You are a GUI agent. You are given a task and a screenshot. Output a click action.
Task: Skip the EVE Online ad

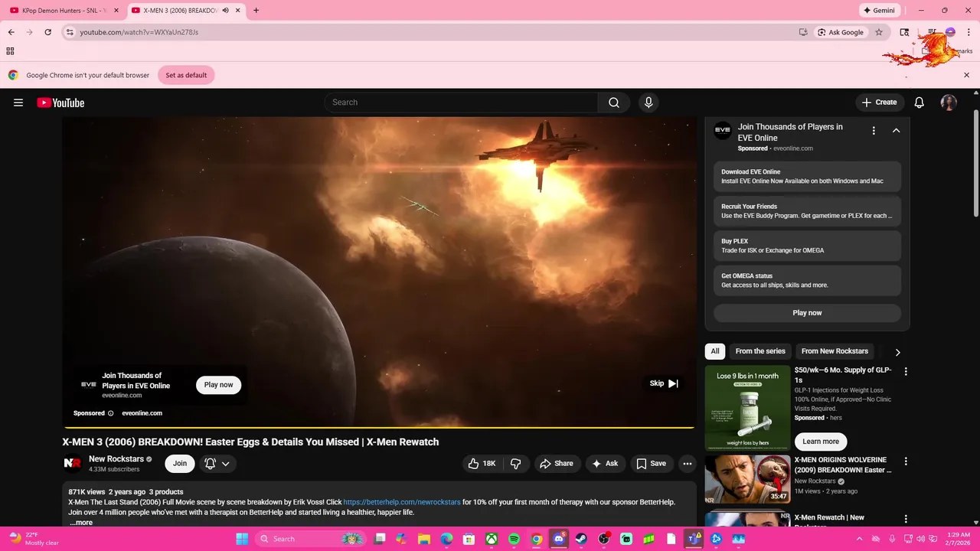point(664,383)
